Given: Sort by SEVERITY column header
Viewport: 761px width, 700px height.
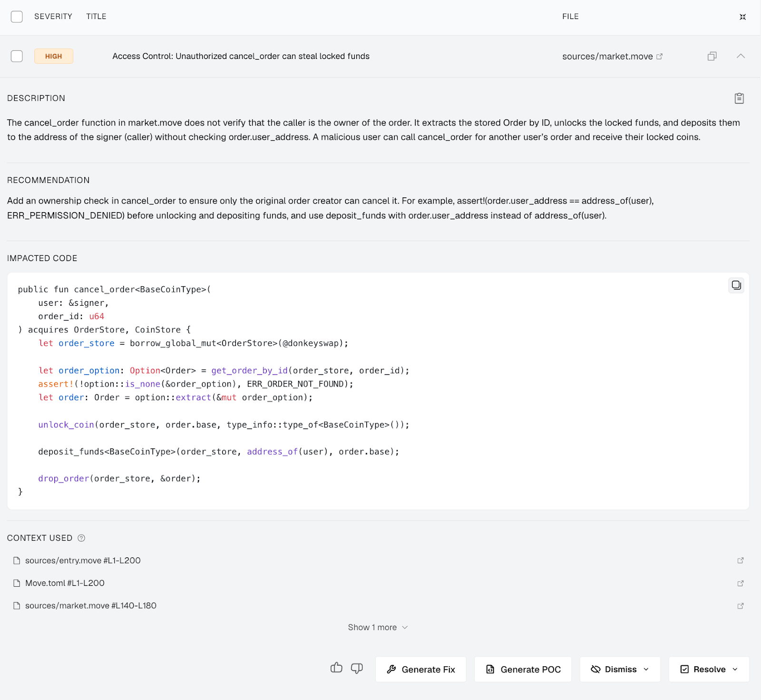Looking at the screenshot, I should tap(53, 17).
